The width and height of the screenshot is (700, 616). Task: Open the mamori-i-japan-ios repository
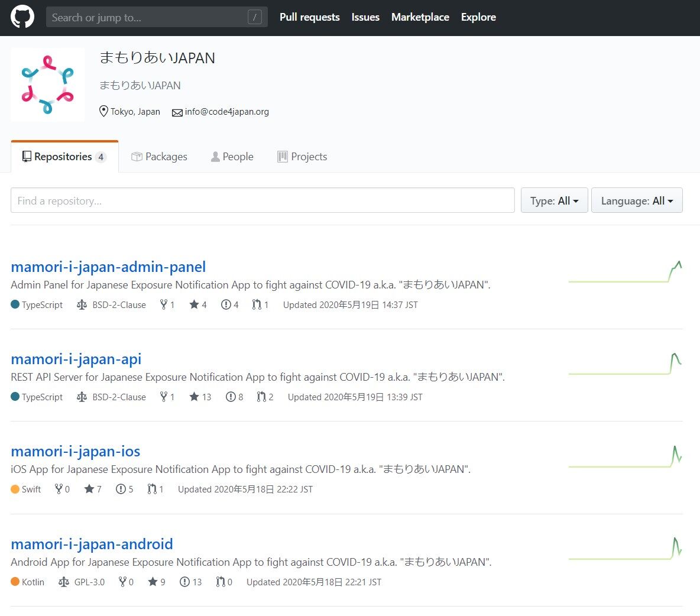(76, 451)
